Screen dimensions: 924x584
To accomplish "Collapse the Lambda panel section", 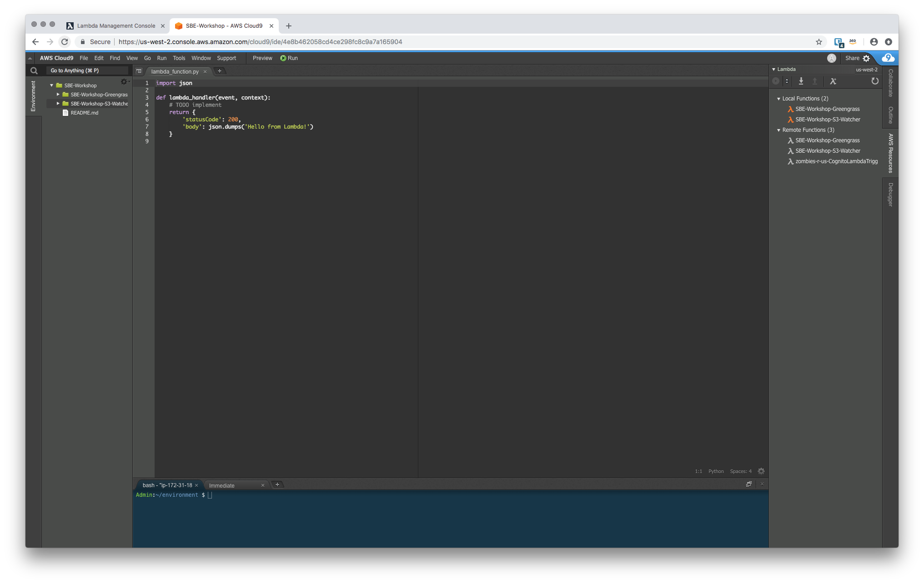I will point(773,70).
